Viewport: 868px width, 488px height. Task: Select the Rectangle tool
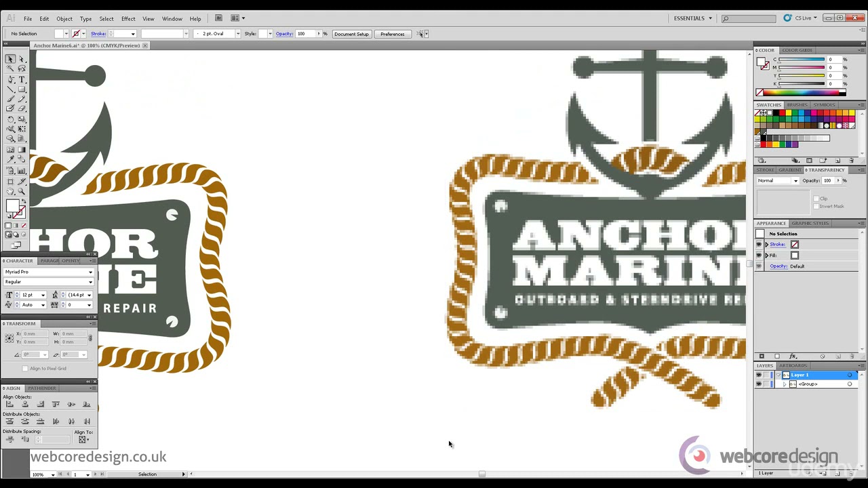pos(22,89)
